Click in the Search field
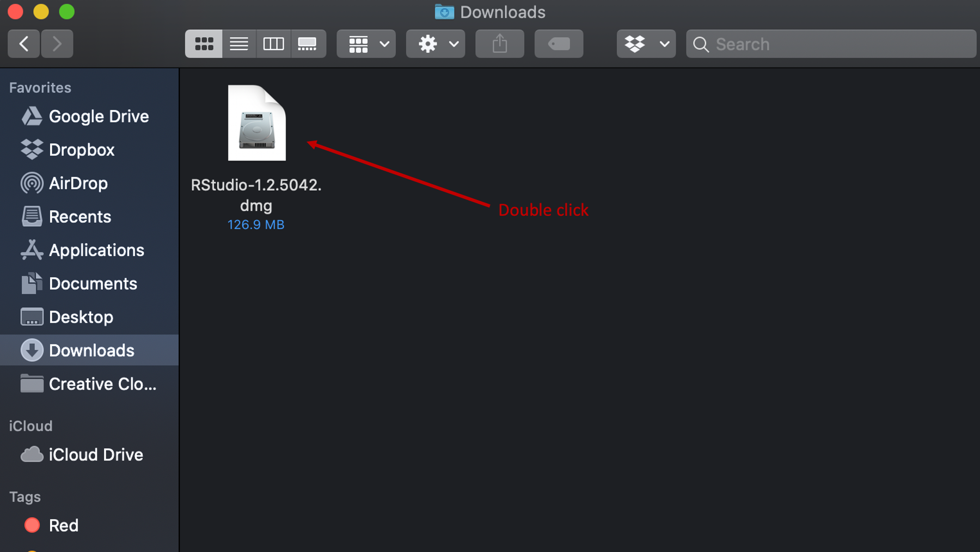The width and height of the screenshot is (980, 552). 831,44
